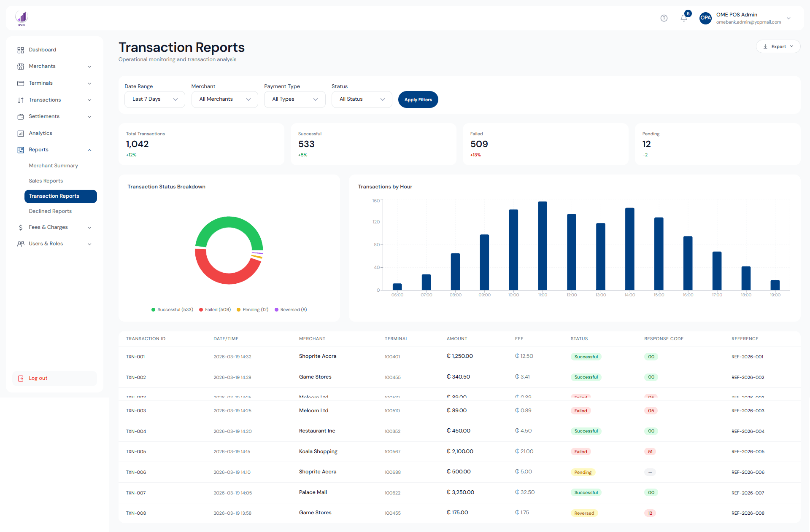Click the 14:00 bar in hourly chart
This screenshot has height=532, width=810.
click(x=630, y=249)
